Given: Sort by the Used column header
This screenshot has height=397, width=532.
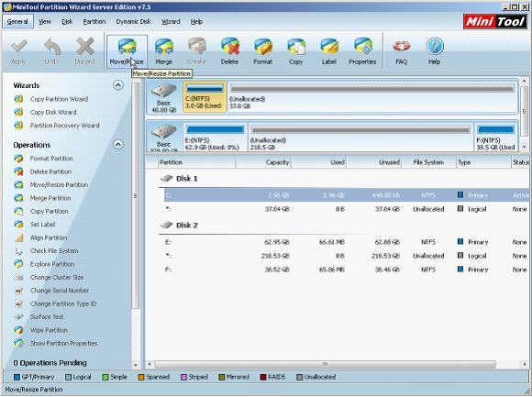Looking at the screenshot, I should (319, 162).
